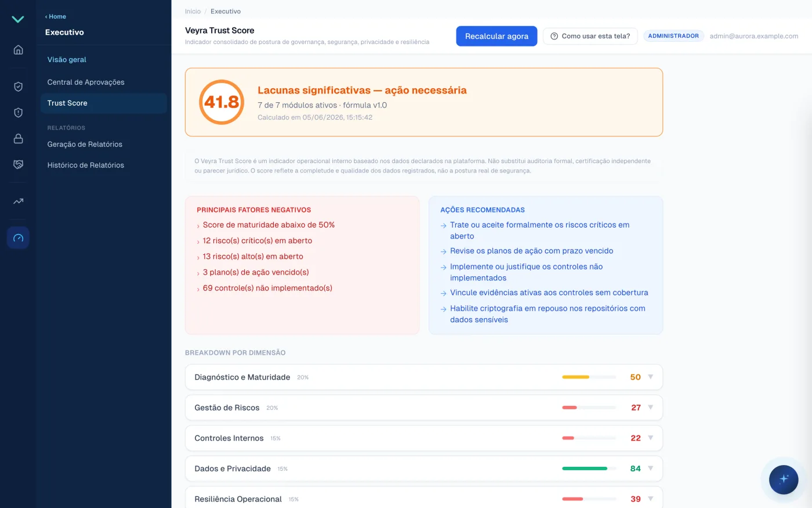Viewport: 812px width, 508px height.
Task: Expand the Controles Internos row
Action: (x=424, y=438)
